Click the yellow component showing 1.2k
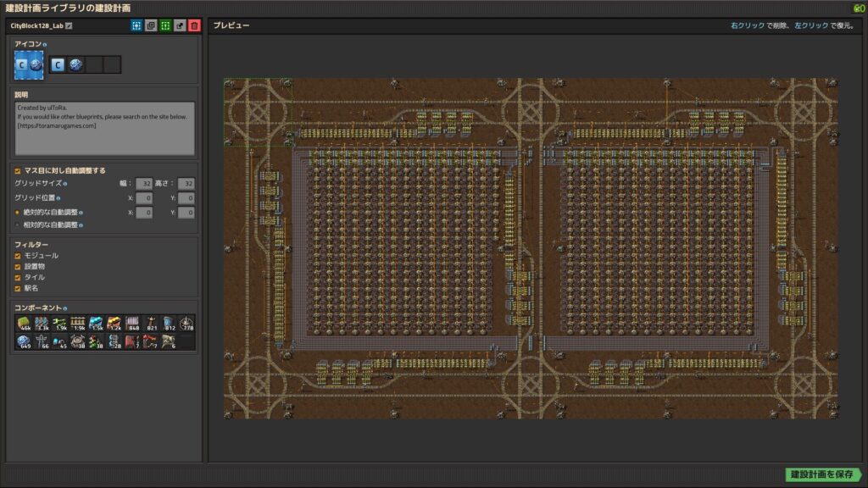 coord(114,324)
